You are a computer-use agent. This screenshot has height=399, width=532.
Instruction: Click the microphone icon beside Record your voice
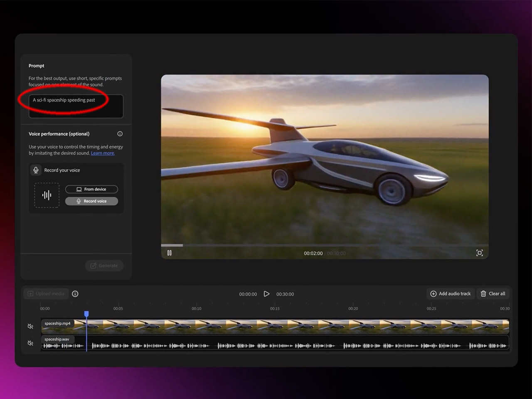coord(36,170)
